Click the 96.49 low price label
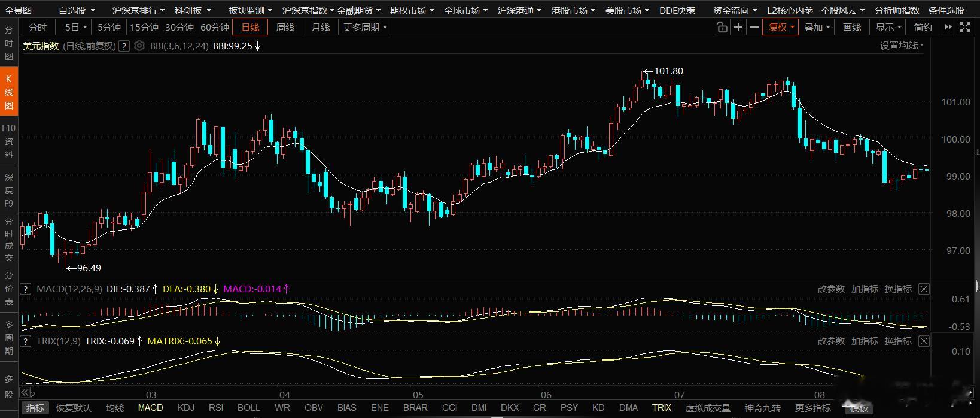The image size is (980, 418). (x=89, y=268)
